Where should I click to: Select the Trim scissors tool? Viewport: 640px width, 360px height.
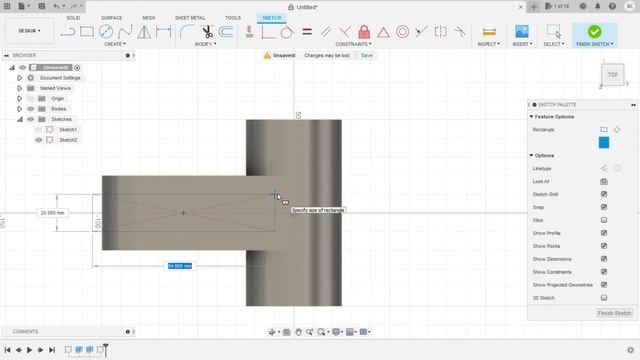[207, 32]
